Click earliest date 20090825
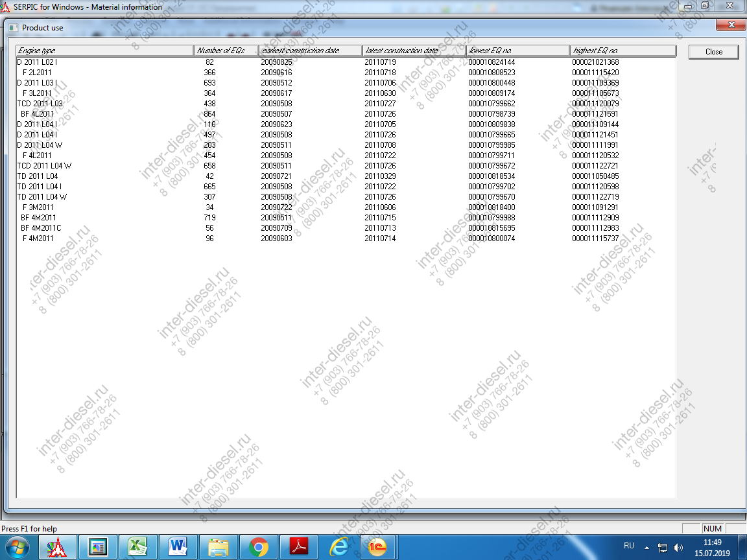The height and width of the screenshot is (560, 747). [276, 62]
